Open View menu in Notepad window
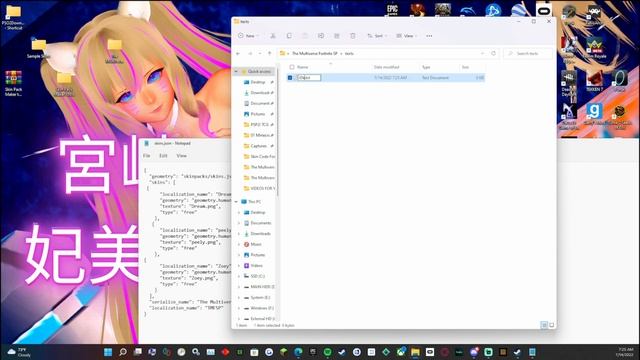 tap(181, 156)
